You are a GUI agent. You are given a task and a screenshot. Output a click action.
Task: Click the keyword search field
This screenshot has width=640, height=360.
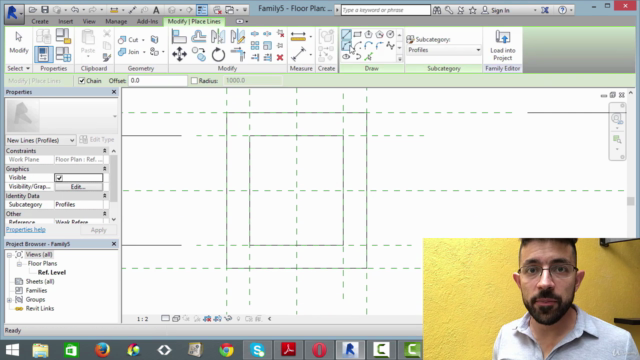(x=386, y=10)
